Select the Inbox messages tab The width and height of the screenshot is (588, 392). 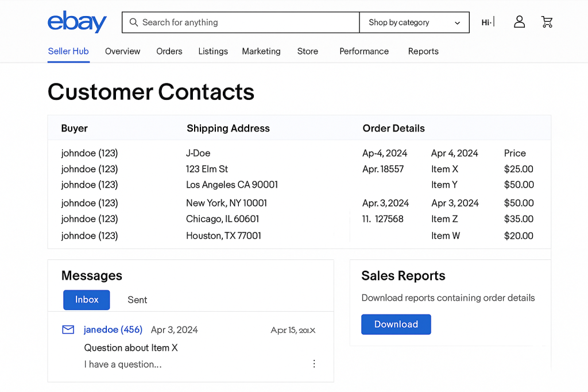tap(87, 300)
